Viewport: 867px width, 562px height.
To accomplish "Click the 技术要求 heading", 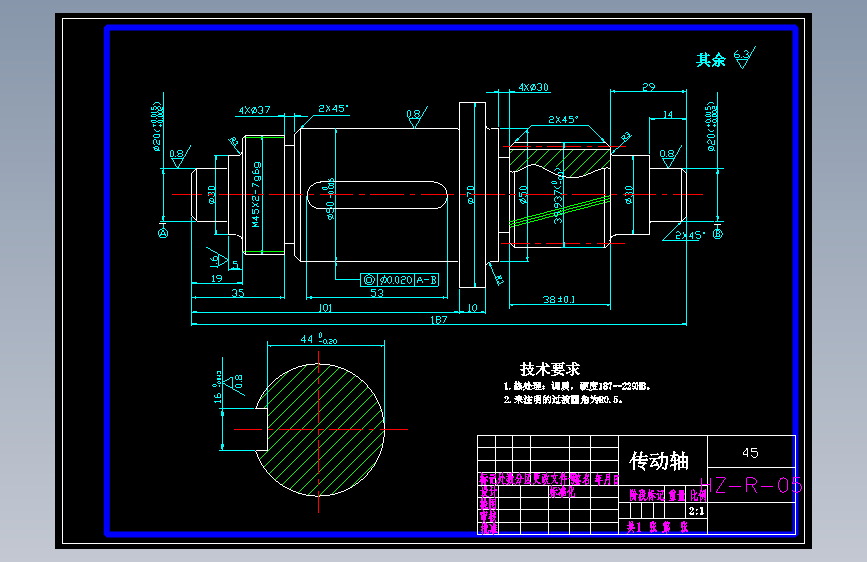I will 550,369.
